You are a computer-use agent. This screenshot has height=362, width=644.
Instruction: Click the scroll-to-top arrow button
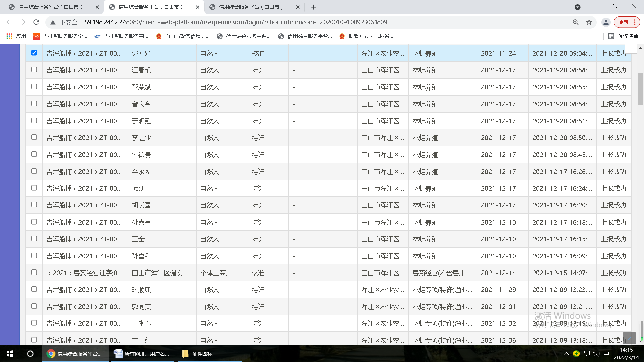point(629,338)
